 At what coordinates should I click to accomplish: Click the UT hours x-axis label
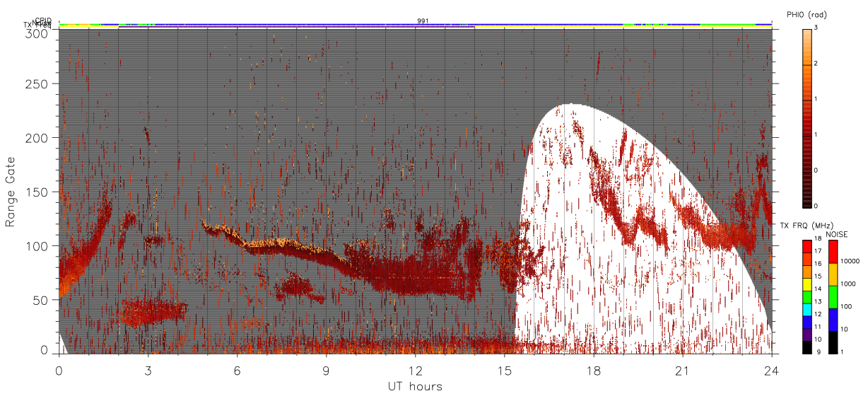415,387
